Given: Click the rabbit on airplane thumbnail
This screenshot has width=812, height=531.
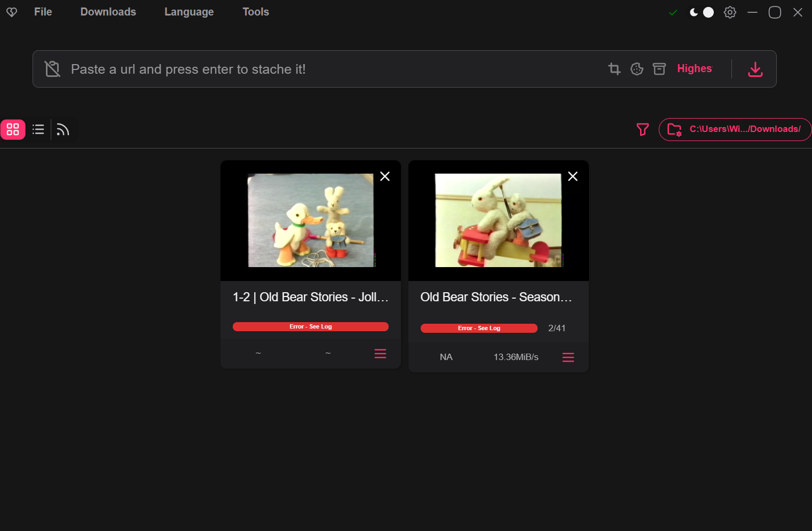Looking at the screenshot, I should (499, 220).
